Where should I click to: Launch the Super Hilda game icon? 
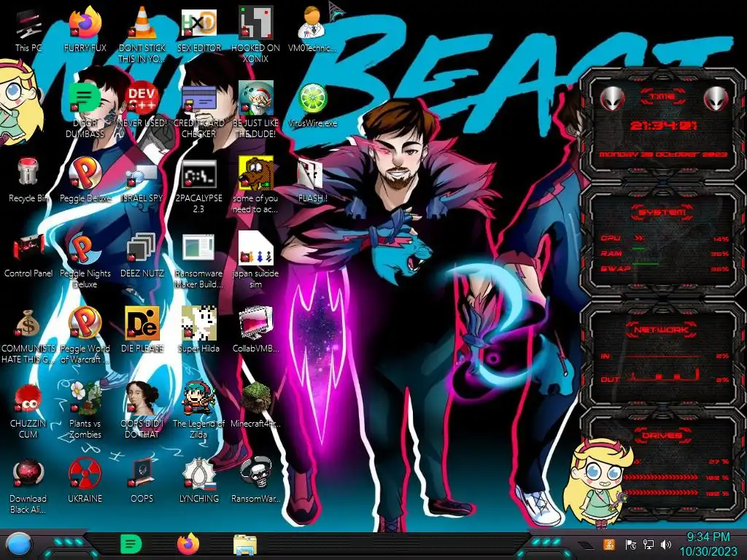pyautogui.click(x=198, y=330)
